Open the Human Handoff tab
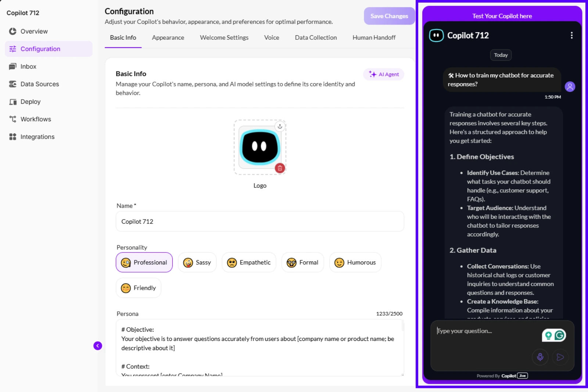Image resolution: width=588 pixels, height=392 pixels. (x=374, y=38)
